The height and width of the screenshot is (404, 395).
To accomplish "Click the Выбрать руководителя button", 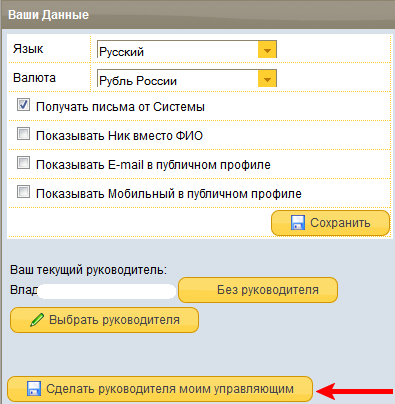I will (104, 320).
